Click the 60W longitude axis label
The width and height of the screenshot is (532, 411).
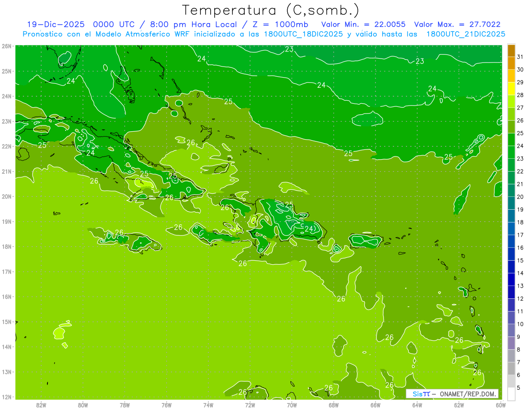click(501, 405)
